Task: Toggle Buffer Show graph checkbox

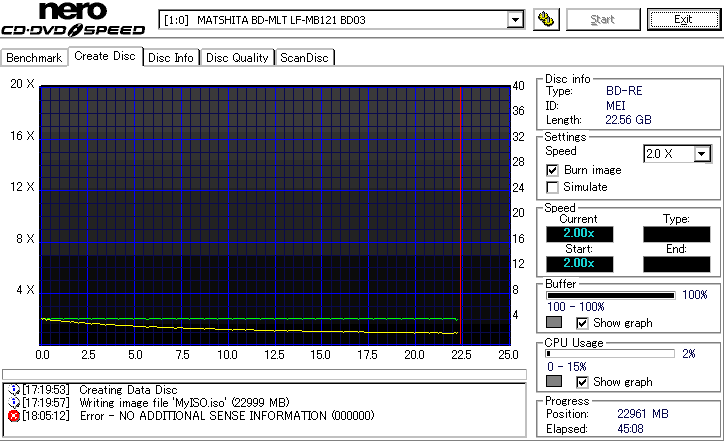Action: [x=583, y=323]
